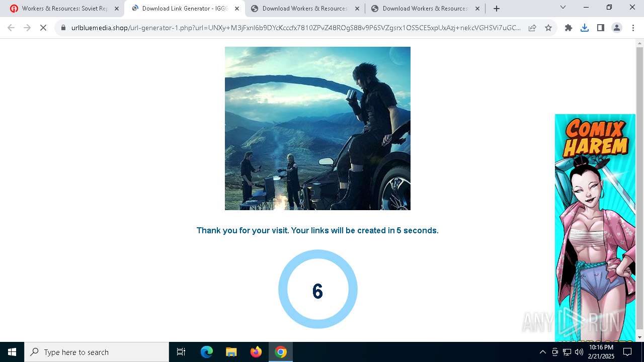Screen dimensions: 644x362
Task: Click the Final Fantasy XV game image
Action: (x=317, y=128)
